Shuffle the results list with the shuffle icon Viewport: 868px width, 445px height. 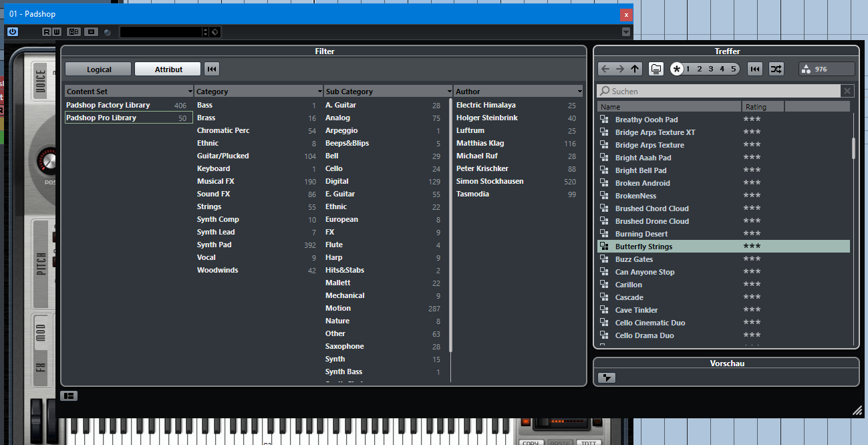(x=776, y=69)
